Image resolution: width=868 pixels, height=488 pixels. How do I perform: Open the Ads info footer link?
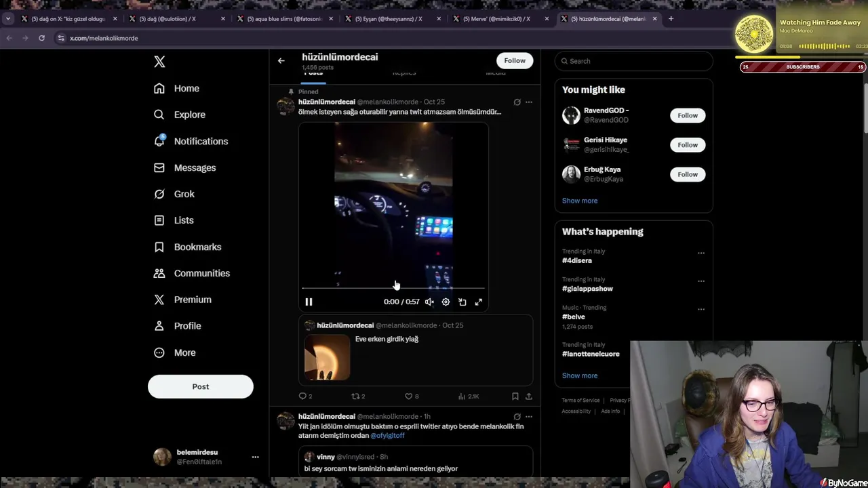(610, 411)
